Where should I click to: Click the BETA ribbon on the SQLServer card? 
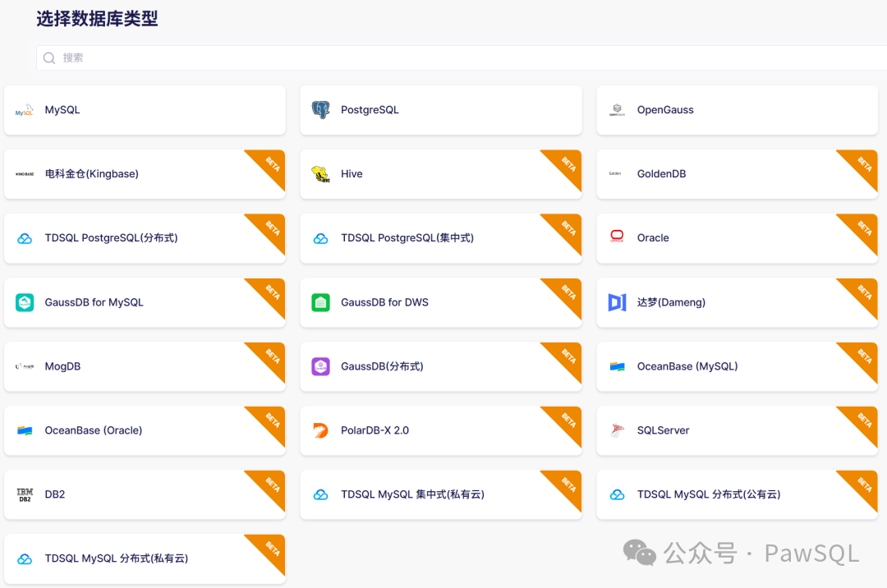coord(864,420)
